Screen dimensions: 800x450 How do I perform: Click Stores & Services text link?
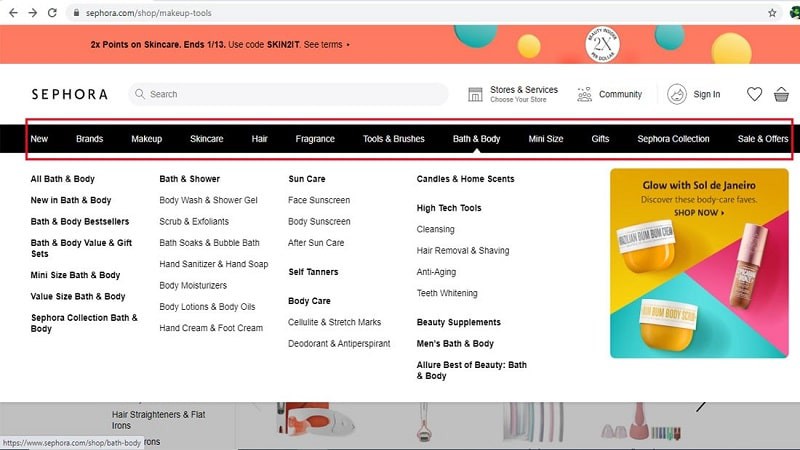pos(524,90)
